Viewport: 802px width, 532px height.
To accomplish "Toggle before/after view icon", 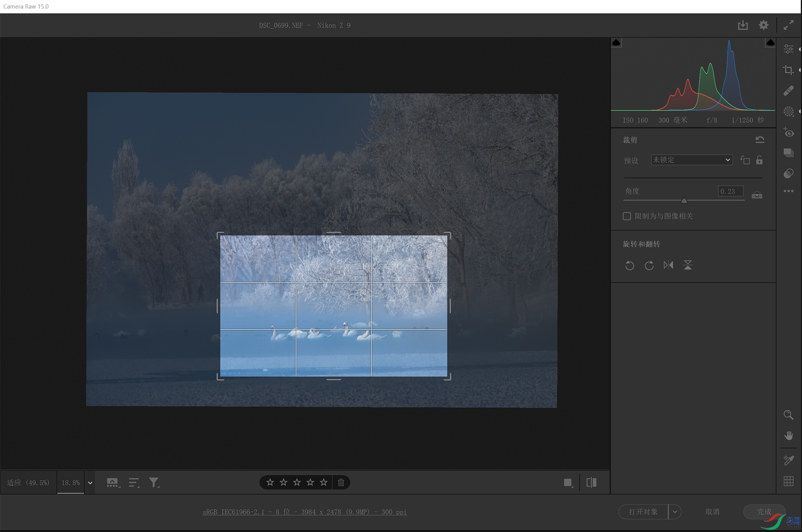I will click(591, 482).
